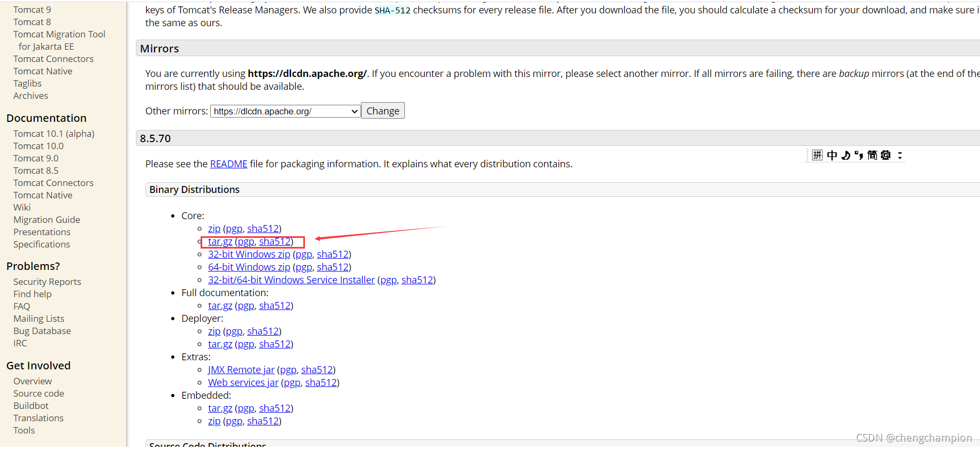Viewport: 980px width, 449px height.
Task: Open the Mailing Lists link
Action: pos(39,319)
